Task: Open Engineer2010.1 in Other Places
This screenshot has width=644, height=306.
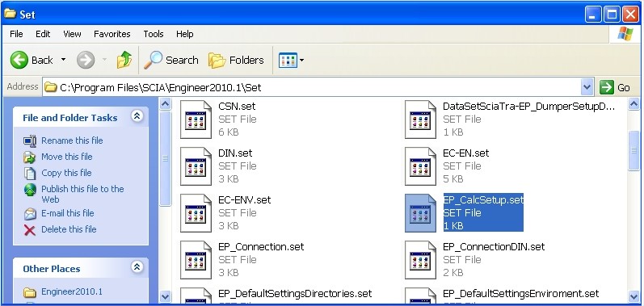Action: 72,292
